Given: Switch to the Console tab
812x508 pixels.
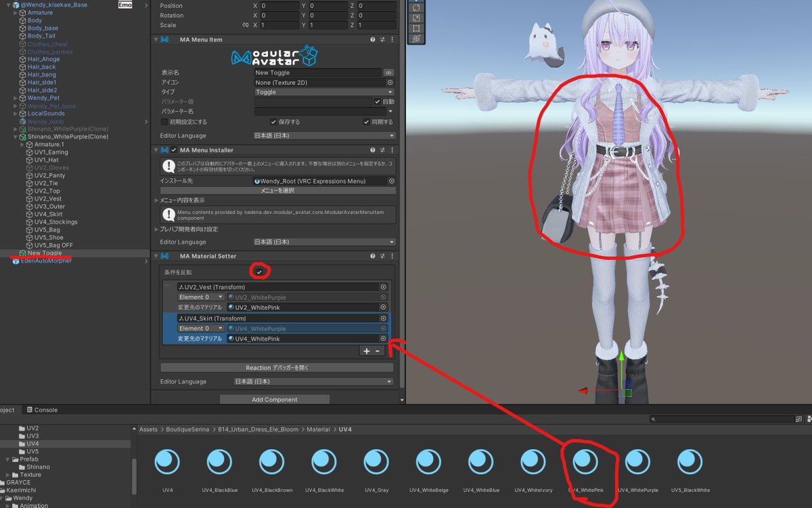Looking at the screenshot, I should (42, 410).
